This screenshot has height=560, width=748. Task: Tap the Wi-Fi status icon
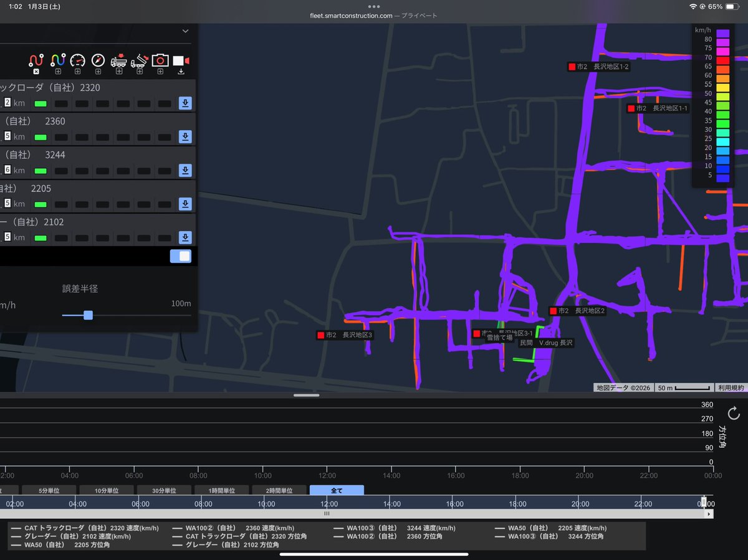coord(693,6)
